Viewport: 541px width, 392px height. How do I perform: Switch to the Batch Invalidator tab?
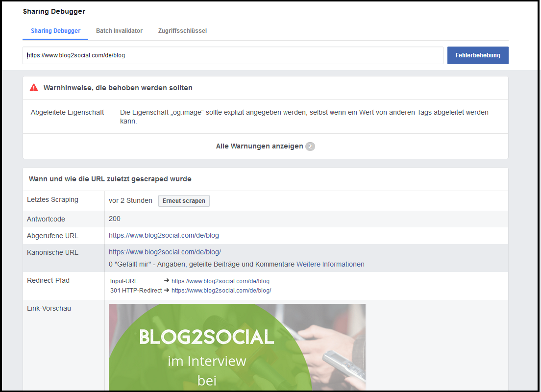point(119,31)
